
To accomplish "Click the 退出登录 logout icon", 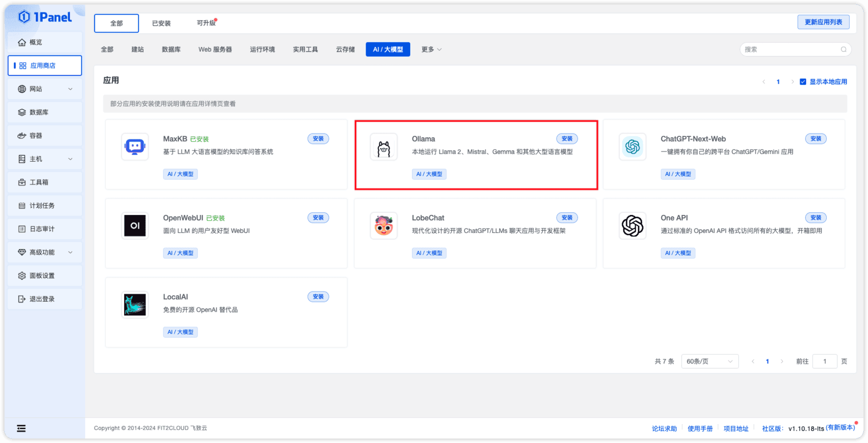I will point(22,299).
